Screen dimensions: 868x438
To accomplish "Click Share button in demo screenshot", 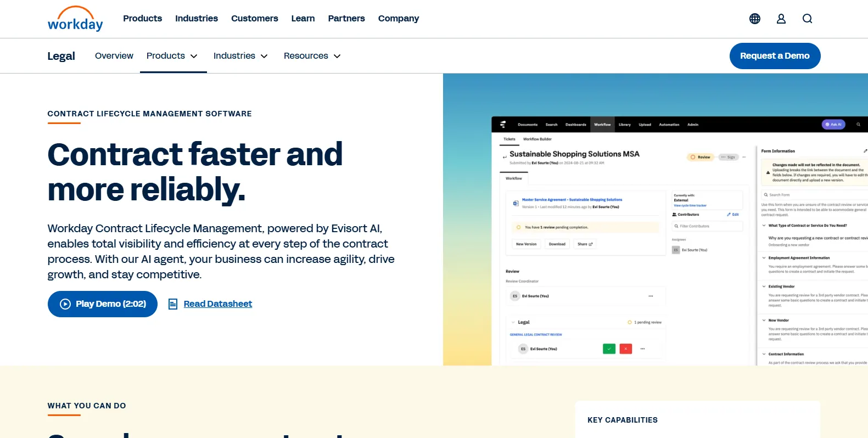I will pos(585,244).
